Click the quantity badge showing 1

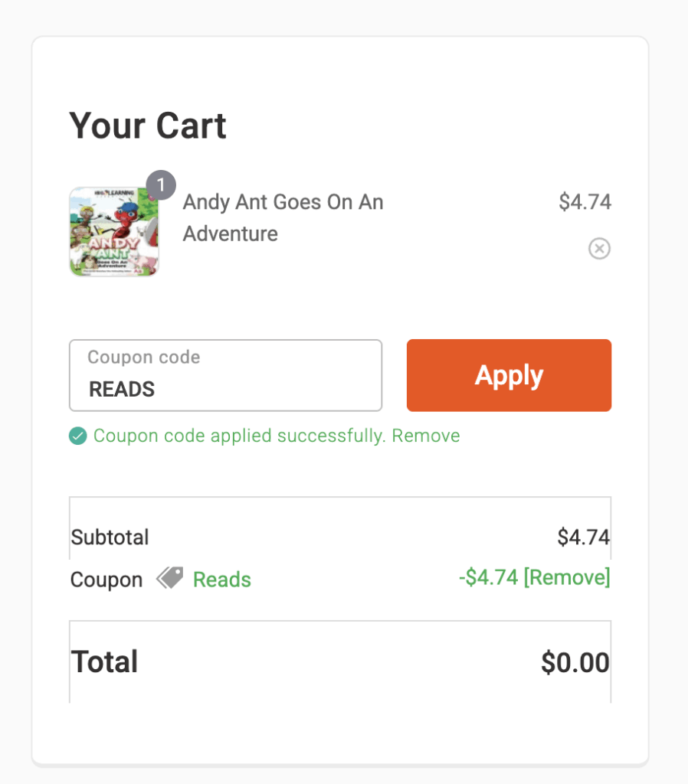161,185
